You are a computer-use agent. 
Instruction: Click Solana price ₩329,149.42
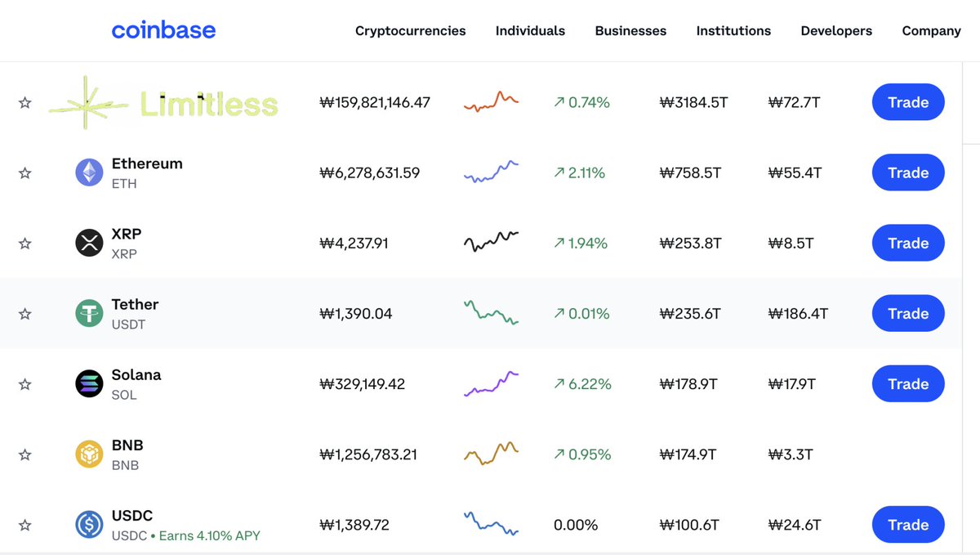pyautogui.click(x=363, y=383)
